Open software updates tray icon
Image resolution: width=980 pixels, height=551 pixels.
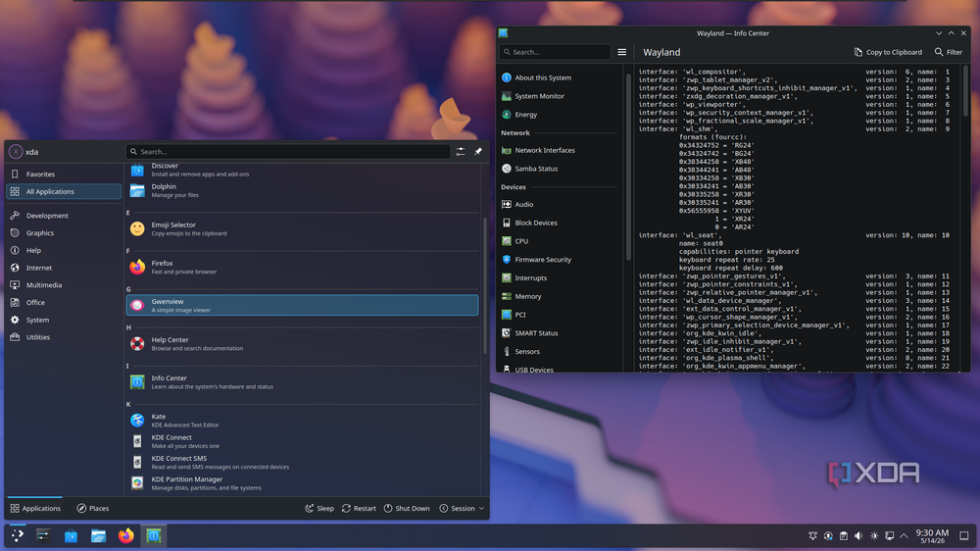coord(828,536)
